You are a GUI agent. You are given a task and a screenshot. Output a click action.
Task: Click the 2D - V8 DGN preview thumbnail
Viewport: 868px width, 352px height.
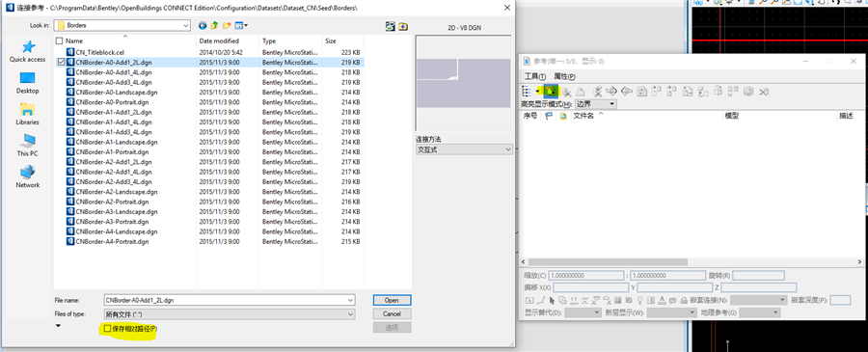pyautogui.click(x=463, y=83)
